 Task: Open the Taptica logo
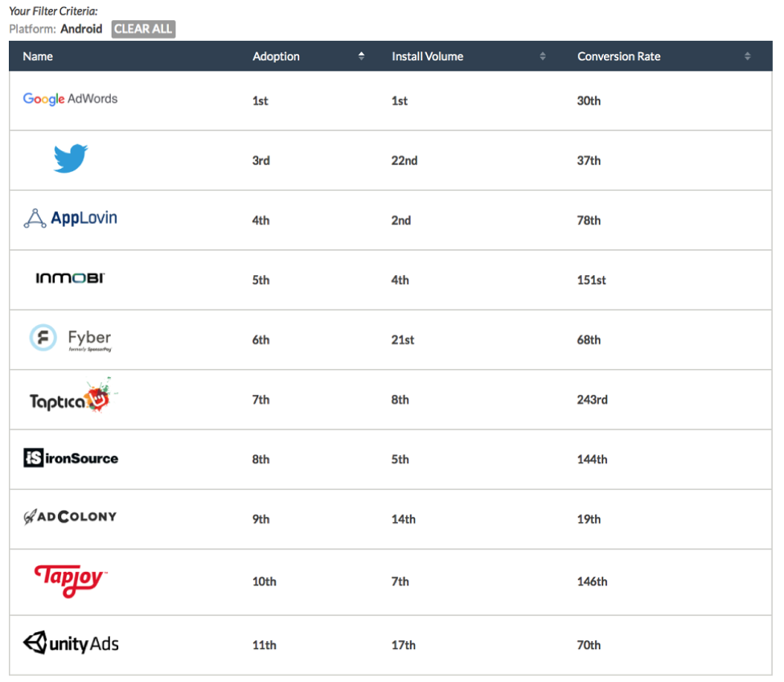(x=69, y=397)
